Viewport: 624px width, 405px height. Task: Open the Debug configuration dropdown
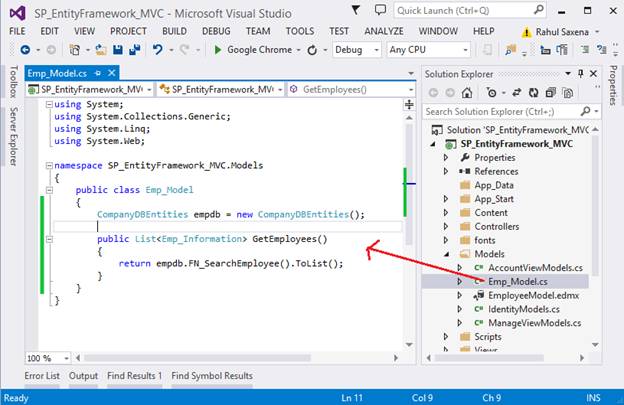pyautogui.click(x=376, y=50)
